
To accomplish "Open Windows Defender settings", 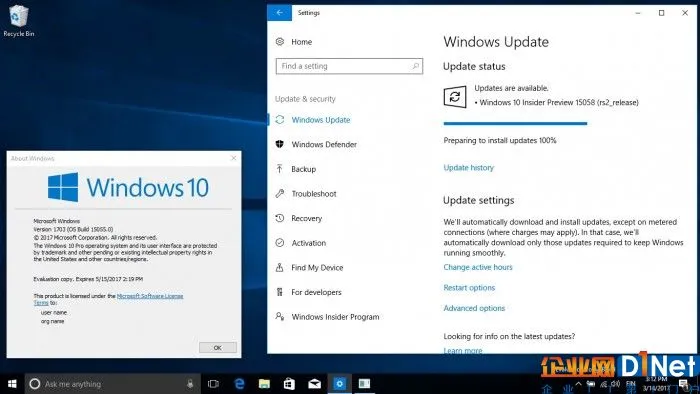I will coord(324,145).
